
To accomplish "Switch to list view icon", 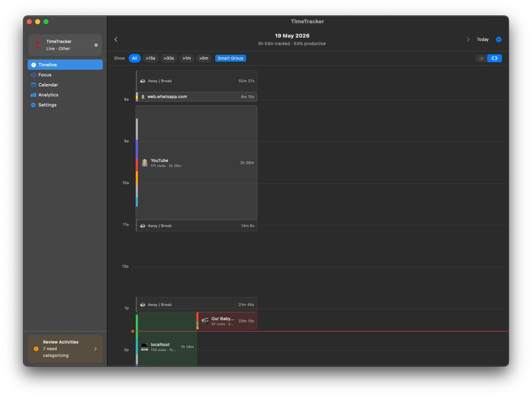I will point(481,58).
